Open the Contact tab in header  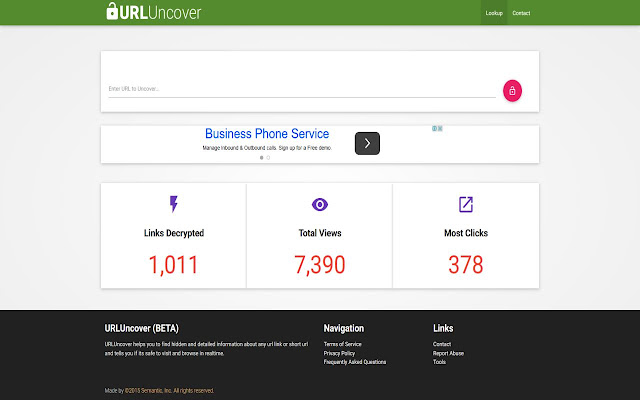(x=521, y=13)
